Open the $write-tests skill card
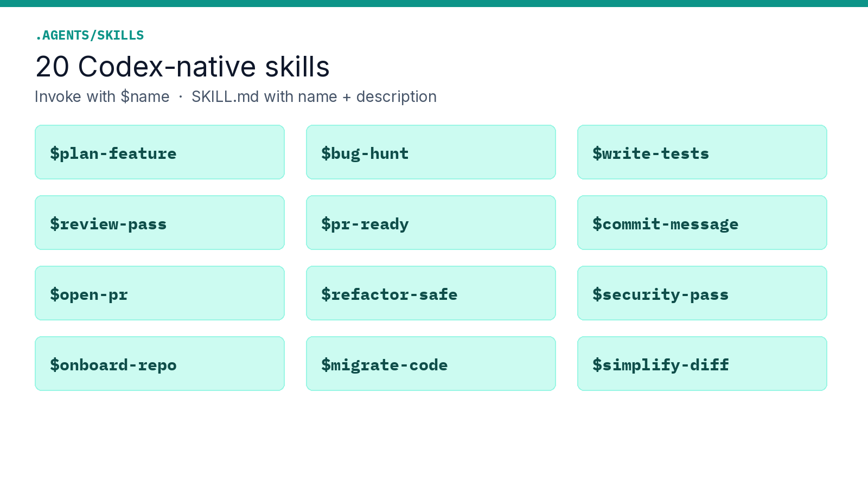Viewport: 868px width, 488px height. coord(702,152)
